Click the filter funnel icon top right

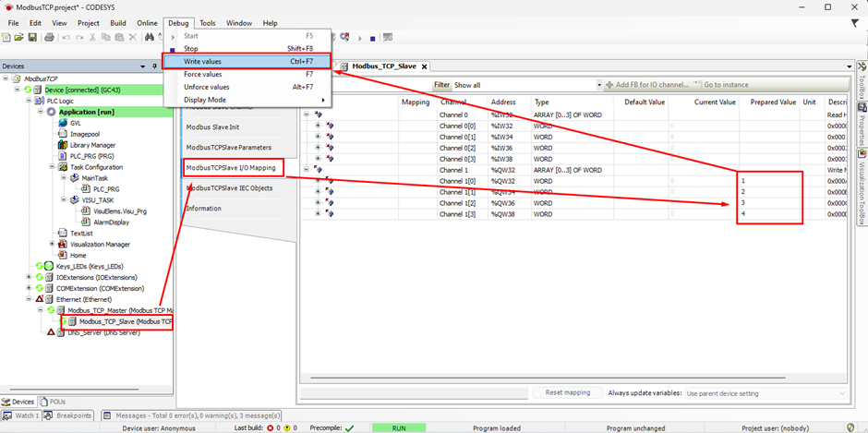tap(855, 23)
